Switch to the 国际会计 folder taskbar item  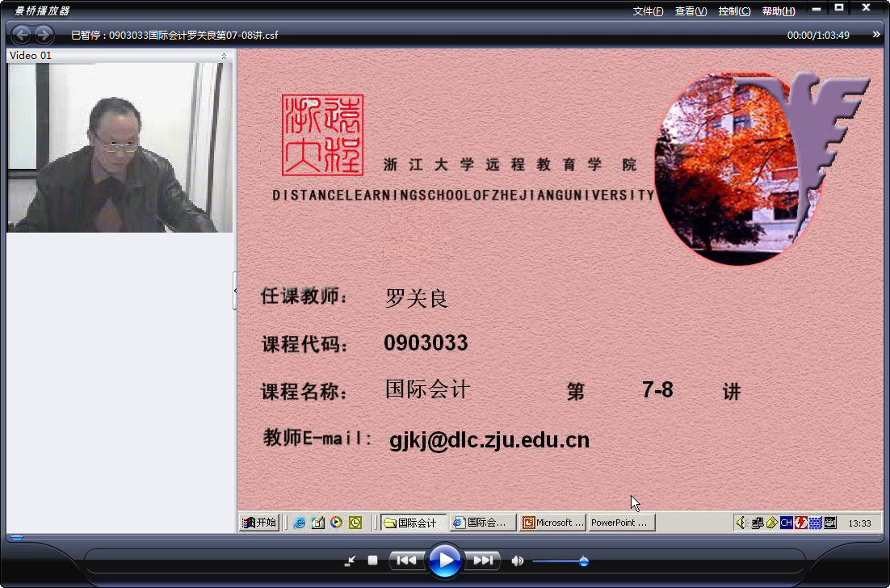pos(414,523)
